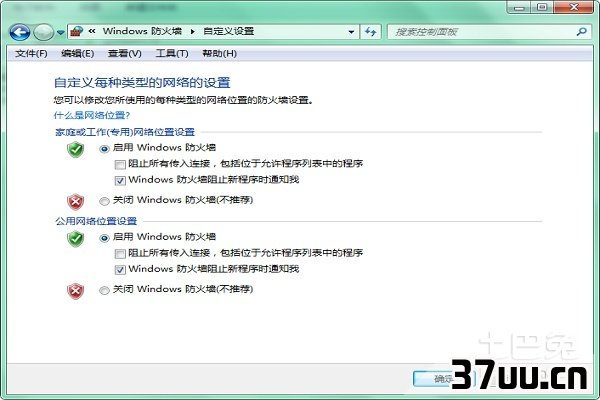Image resolution: width=600 pixels, height=400 pixels.
Task: Click the '自定义设置' breadcrumb
Action: coord(228,31)
